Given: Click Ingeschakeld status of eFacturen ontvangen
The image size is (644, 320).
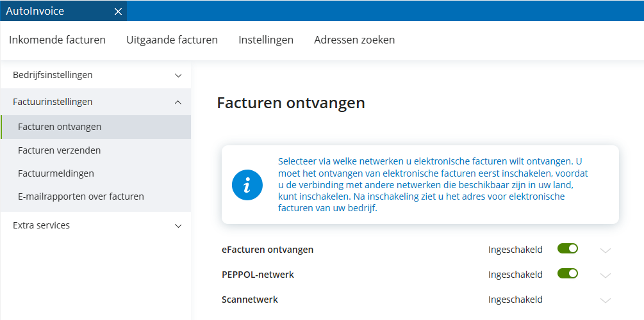Looking at the screenshot, I should [x=515, y=250].
